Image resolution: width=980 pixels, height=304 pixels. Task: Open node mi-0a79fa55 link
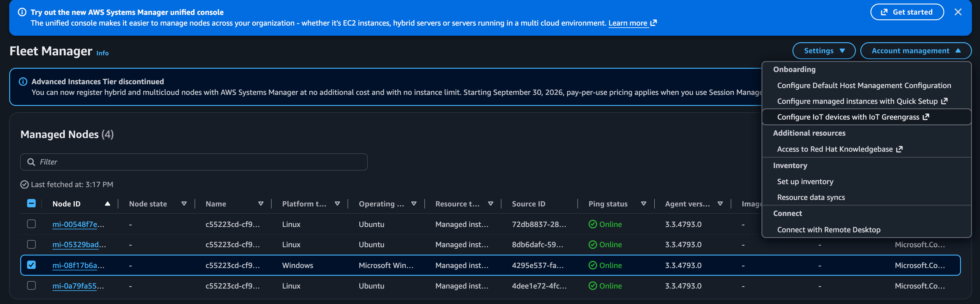point(78,286)
